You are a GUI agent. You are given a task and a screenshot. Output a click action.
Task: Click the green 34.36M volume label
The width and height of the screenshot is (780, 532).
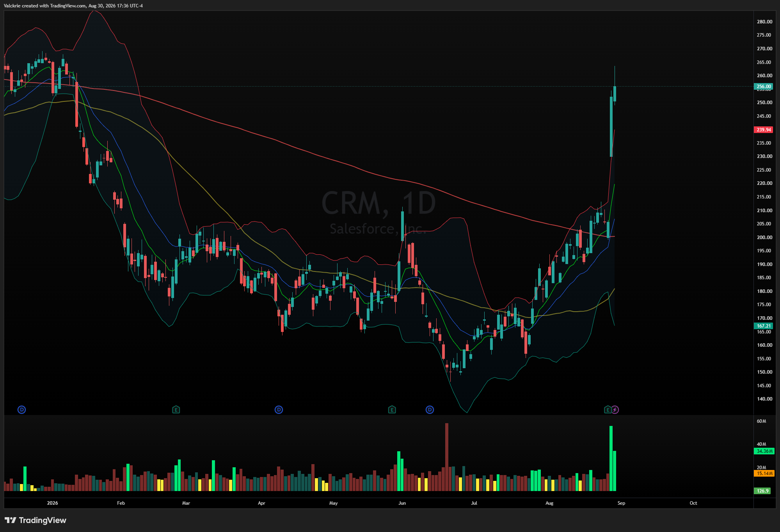click(x=764, y=451)
